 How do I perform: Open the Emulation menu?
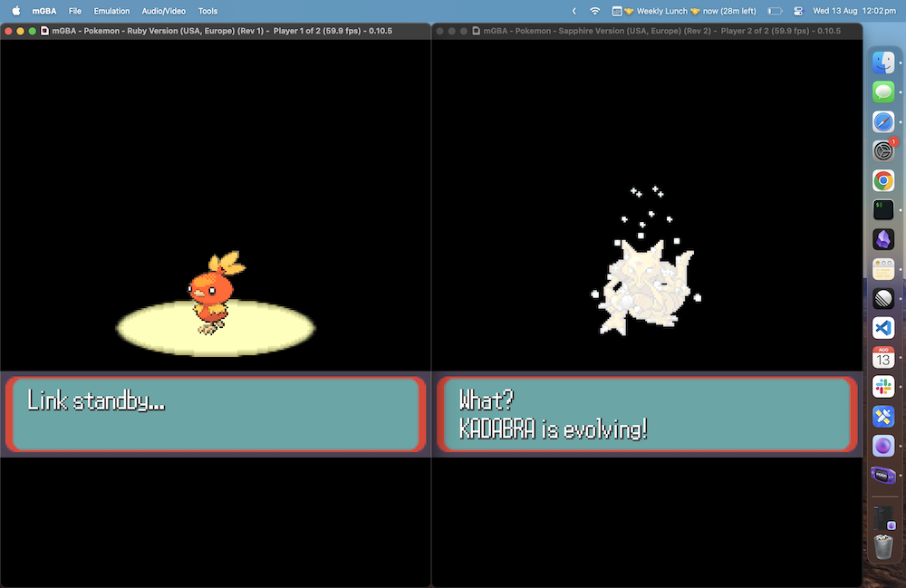pyautogui.click(x=111, y=11)
